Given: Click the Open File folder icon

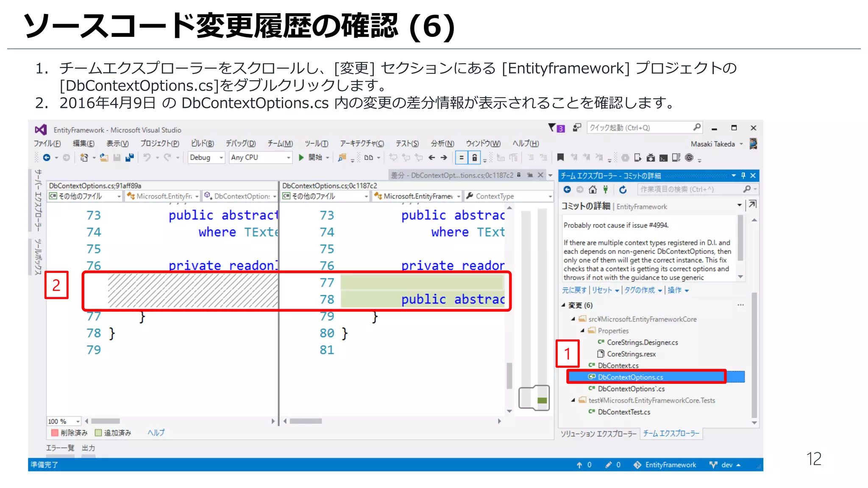Looking at the screenshot, I should [x=104, y=158].
